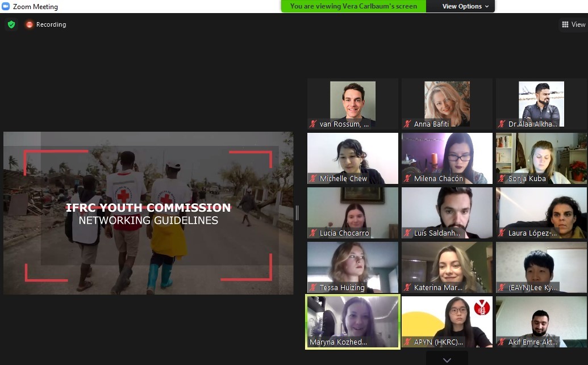Click muted mic icon on Anna Bafiti tile
This screenshot has height=365, width=588.
pyautogui.click(x=408, y=124)
